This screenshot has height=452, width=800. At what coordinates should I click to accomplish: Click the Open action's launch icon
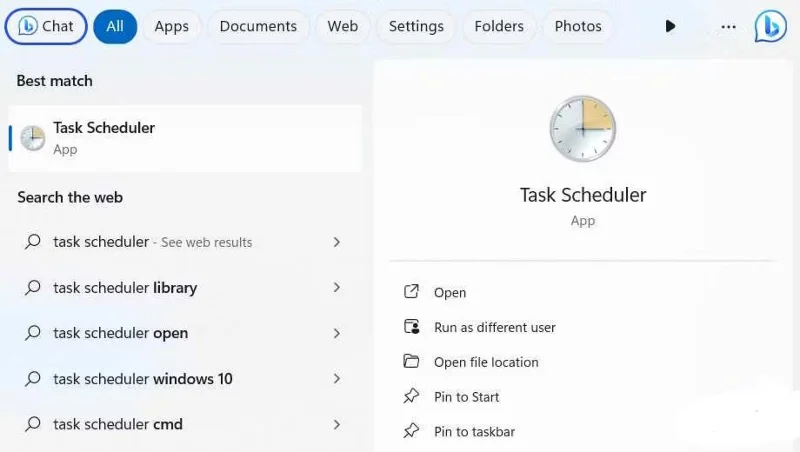[x=411, y=291]
